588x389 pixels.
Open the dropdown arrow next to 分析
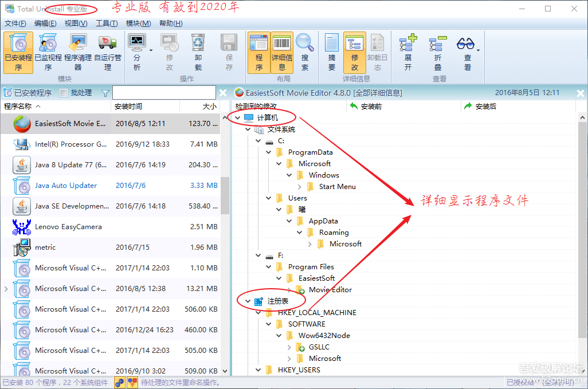click(151, 50)
